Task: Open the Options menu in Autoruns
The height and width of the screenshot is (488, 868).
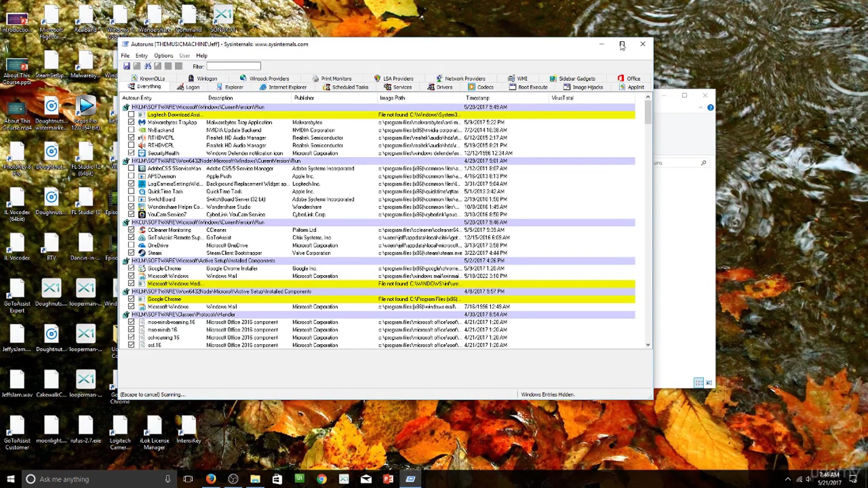Action: pyautogui.click(x=163, y=55)
